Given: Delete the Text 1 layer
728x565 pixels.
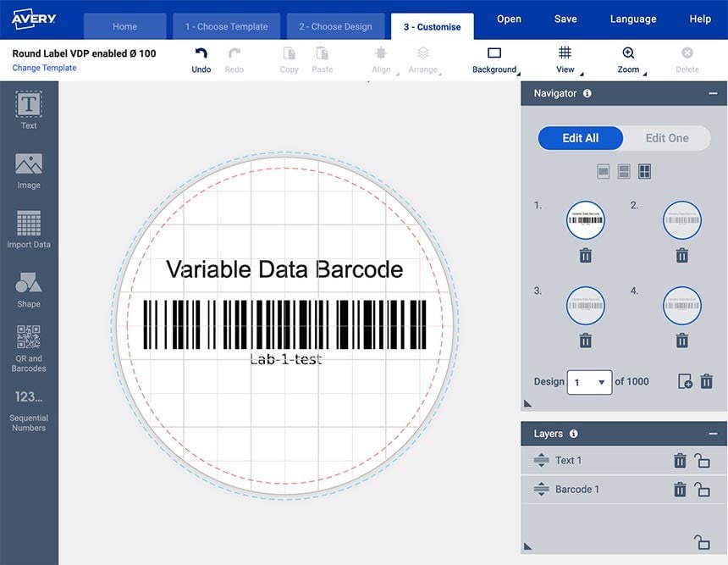Looking at the screenshot, I should pyautogui.click(x=680, y=461).
